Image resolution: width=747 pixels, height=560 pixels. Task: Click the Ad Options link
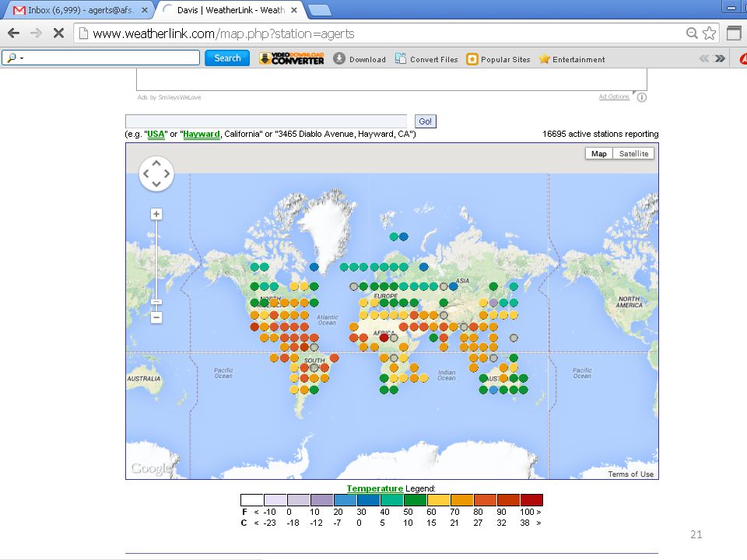614,96
